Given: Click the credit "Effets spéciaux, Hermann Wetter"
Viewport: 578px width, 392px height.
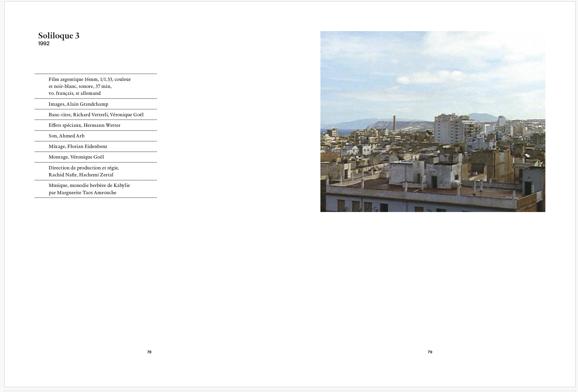Looking at the screenshot, I should click(85, 125).
